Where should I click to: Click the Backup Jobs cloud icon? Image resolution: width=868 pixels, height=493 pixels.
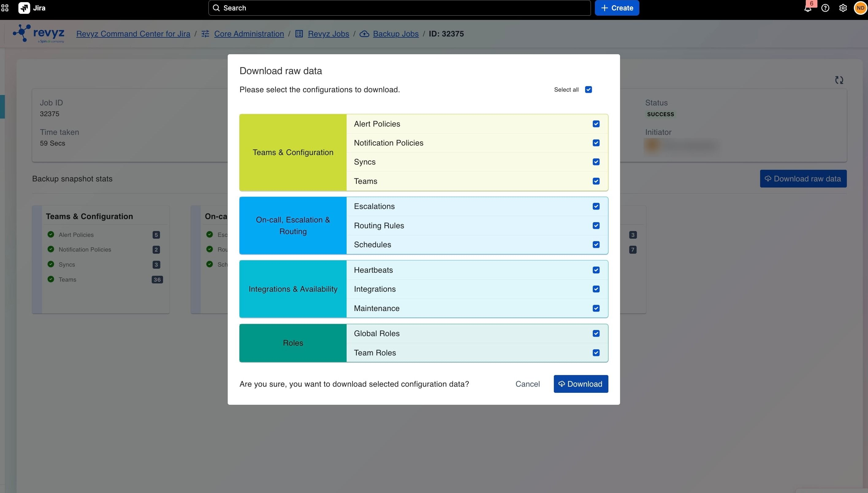(364, 33)
